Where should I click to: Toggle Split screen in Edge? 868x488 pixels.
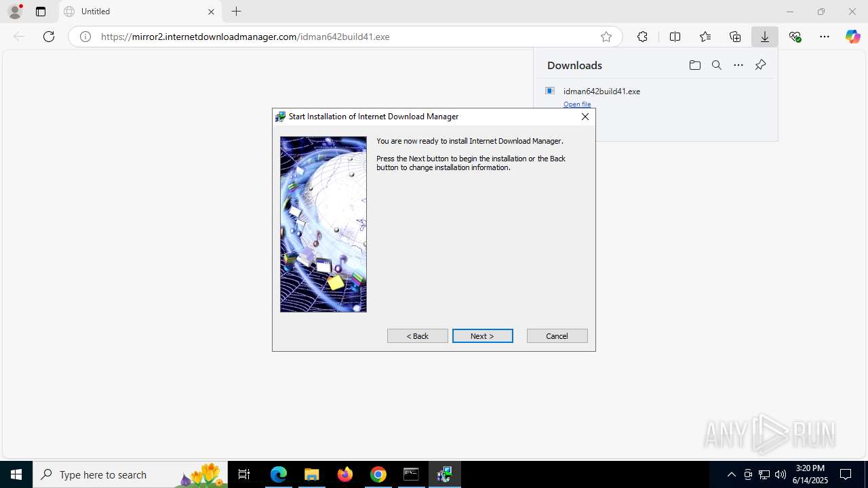tap(675, 37)
